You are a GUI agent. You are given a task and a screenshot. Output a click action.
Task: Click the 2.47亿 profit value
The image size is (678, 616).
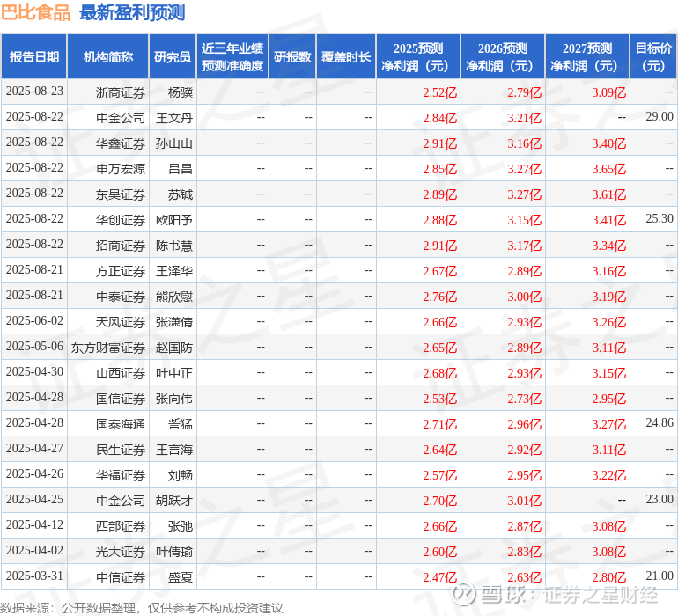pyautogui.click(x=439, y=576)
